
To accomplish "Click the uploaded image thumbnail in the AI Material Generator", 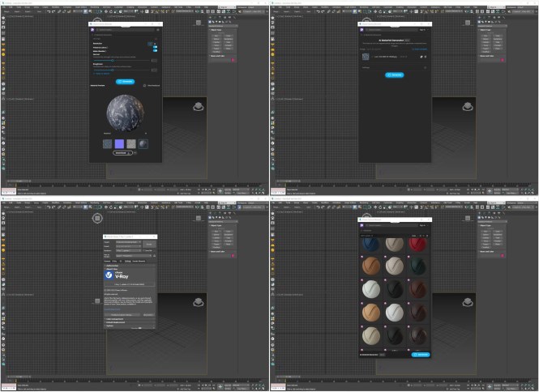I will click(366, 57).
